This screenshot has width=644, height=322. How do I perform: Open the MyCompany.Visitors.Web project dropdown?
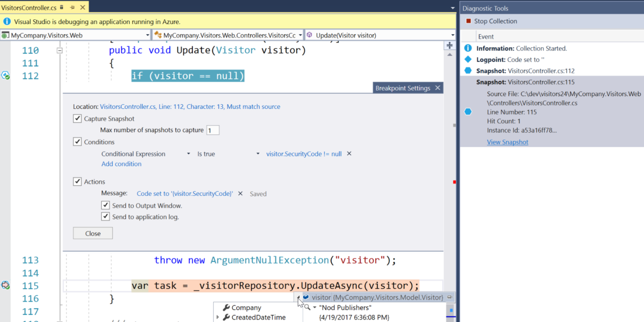(x=147, y=34)
